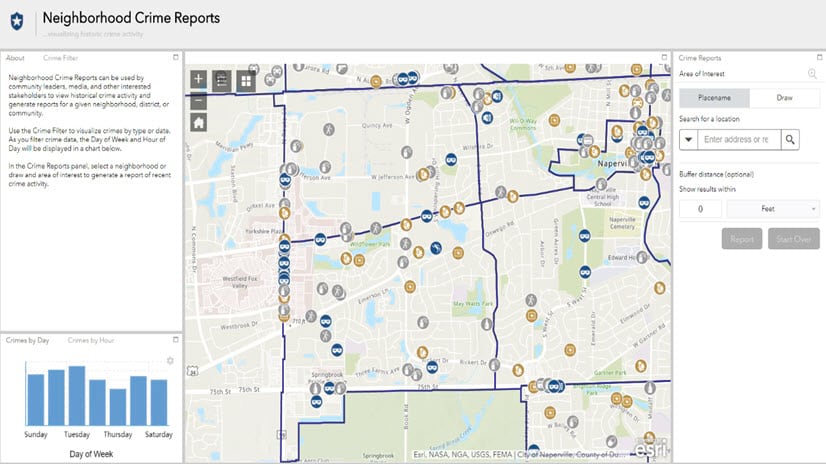Screen dimensions: 826x465
Task: Click the magnifier search button beside address field
Action: click(790, 140)
